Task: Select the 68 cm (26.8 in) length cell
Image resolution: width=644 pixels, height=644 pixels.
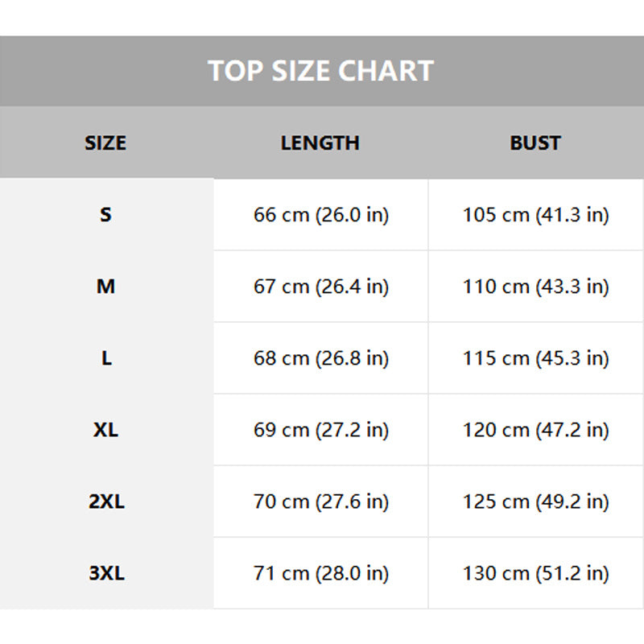Action: click(x=320, y=358)
